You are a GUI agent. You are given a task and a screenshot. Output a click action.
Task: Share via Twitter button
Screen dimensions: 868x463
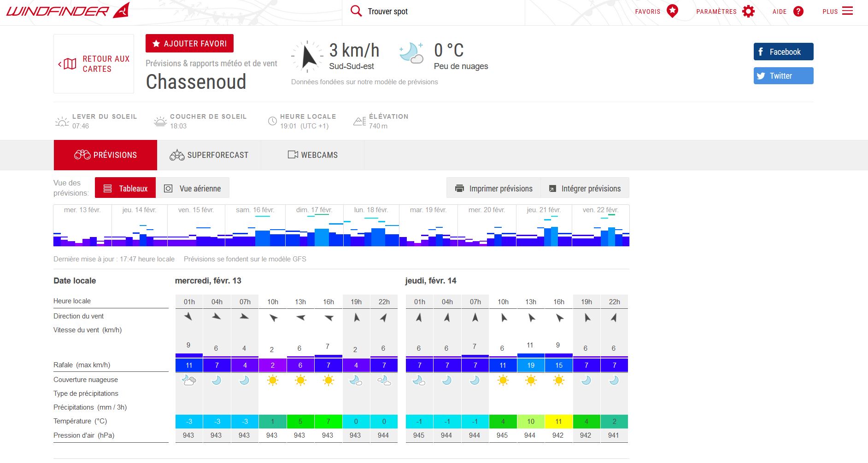tap(783, 76)
